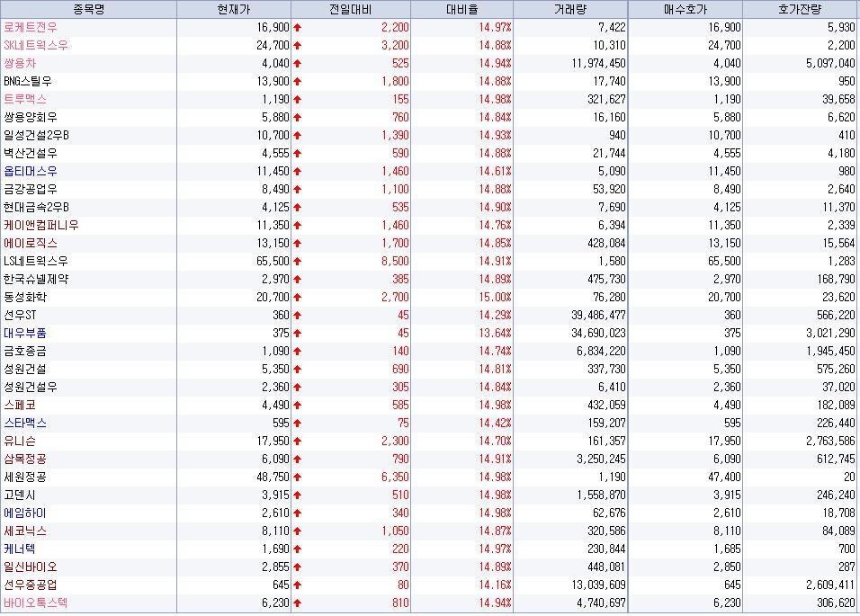
Task: Click 쌍용차 order balance 5,097,040
Action: tap(831, 64)
